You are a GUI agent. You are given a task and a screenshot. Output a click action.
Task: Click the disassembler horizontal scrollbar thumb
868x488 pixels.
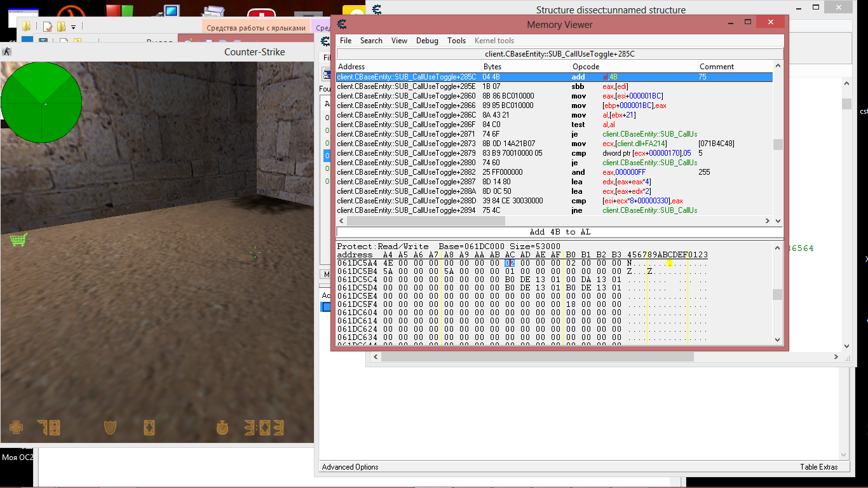426,220
